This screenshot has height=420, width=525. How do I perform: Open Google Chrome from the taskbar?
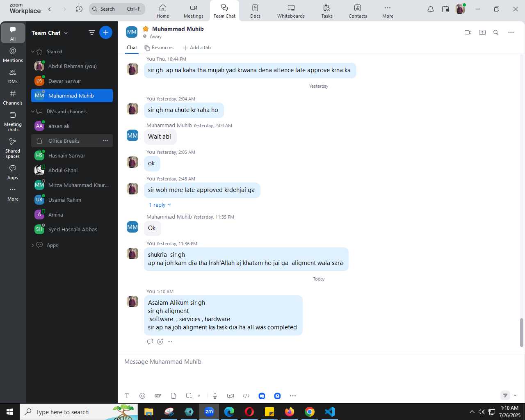point(310,411)
